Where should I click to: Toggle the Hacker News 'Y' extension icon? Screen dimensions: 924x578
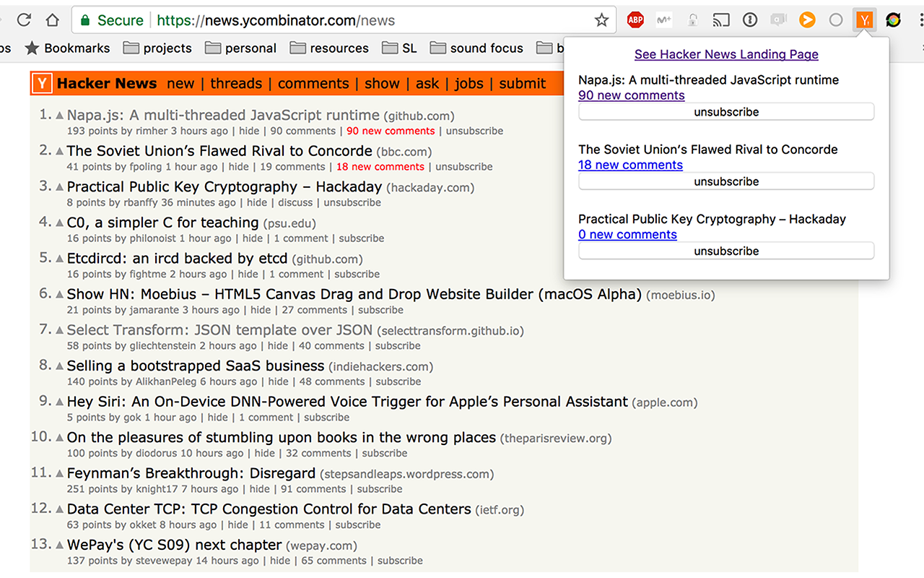(x=864, y=20)
